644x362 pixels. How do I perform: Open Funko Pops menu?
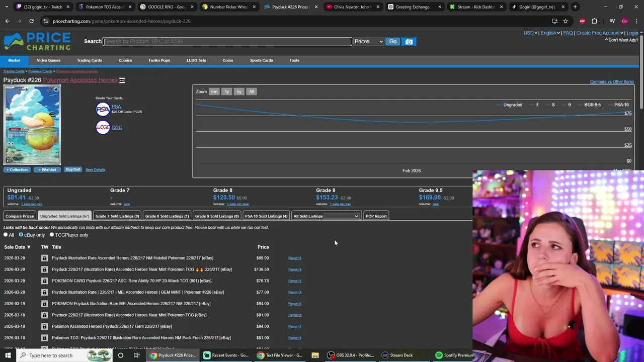159,60
